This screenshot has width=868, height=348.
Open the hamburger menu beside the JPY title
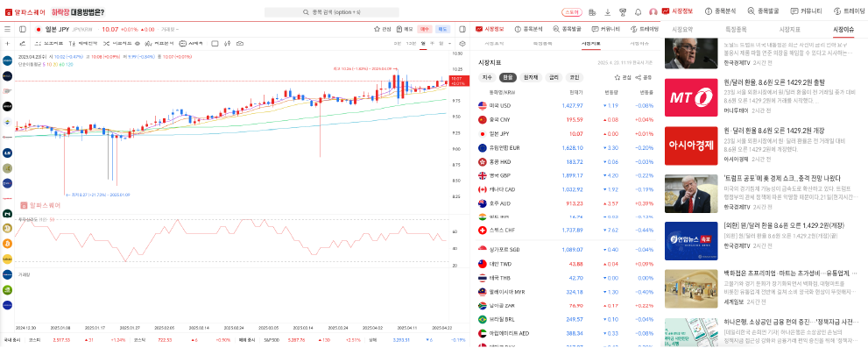coord(7,30)
